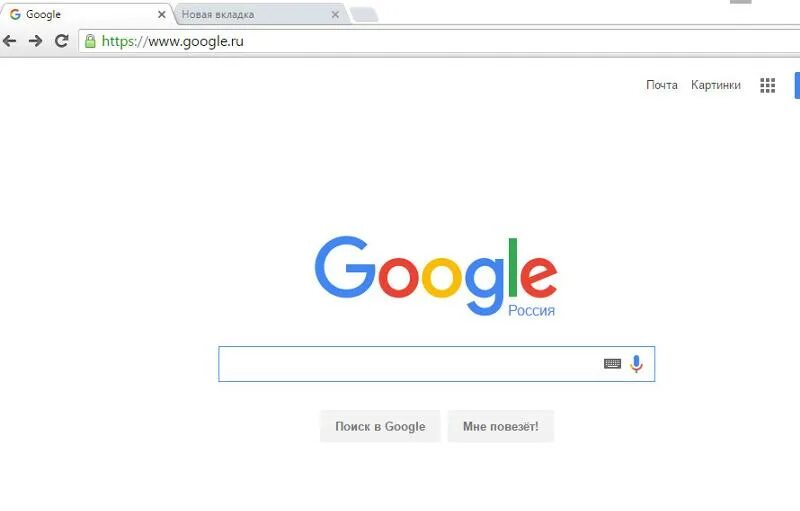Screen dimensions: 800x511
Task: Open the Картинки link
Action: [x=715, y=85]
